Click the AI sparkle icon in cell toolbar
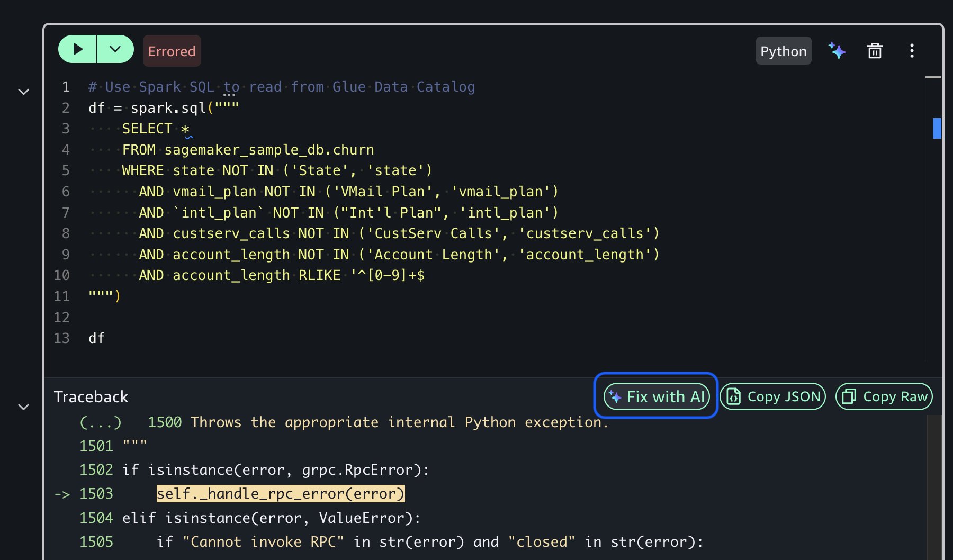 pos(837,51)
